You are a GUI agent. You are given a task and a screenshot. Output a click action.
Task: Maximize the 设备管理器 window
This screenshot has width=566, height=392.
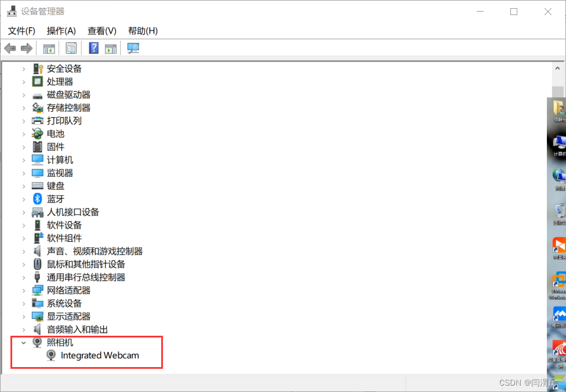point(514,12)
